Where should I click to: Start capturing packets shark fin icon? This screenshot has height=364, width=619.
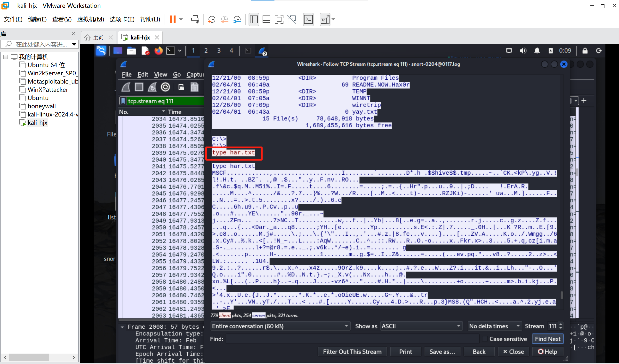coord(126,87)
